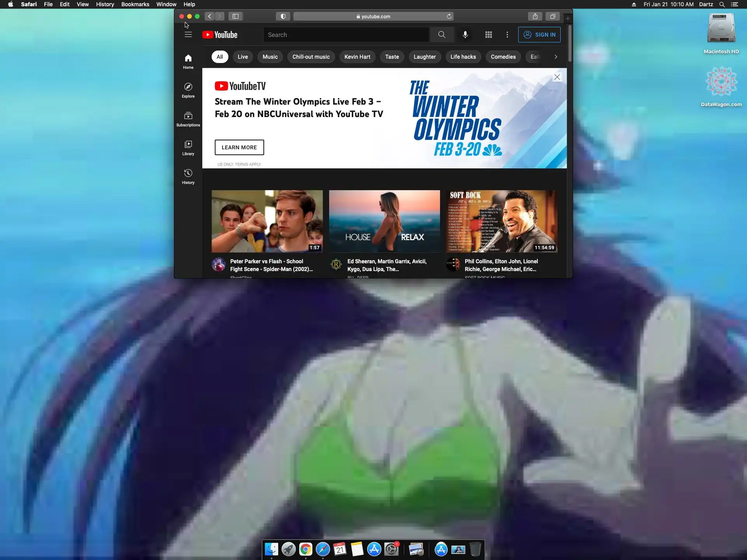Open Library in the sidebar
The width and height of the screenshot is (747, 560).
(x=188, y=147)
